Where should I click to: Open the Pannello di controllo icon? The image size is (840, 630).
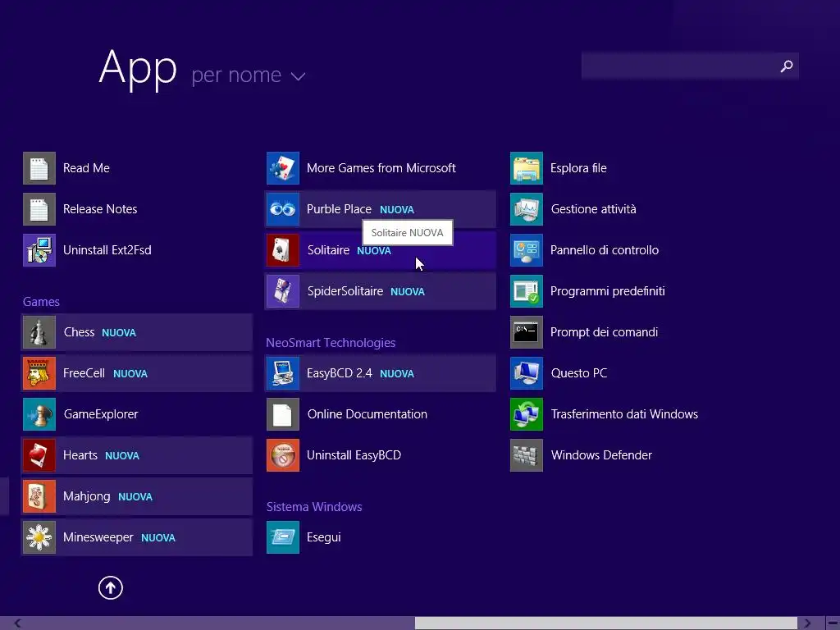pos(527,250)
